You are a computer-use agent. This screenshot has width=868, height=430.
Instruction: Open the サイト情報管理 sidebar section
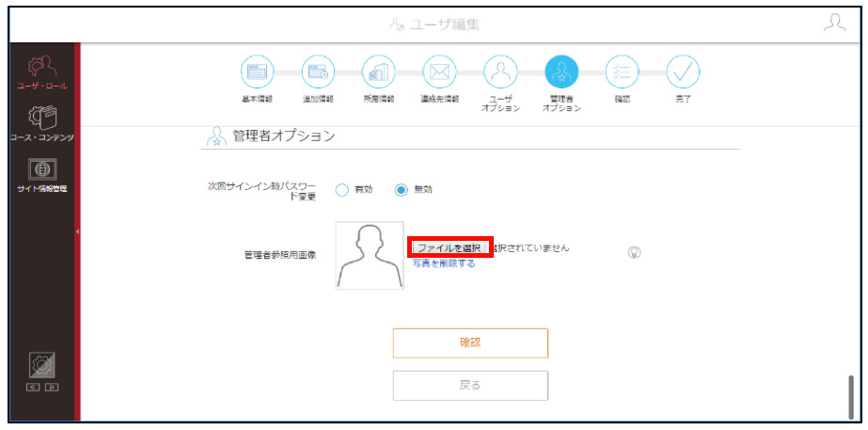point(42,176)
